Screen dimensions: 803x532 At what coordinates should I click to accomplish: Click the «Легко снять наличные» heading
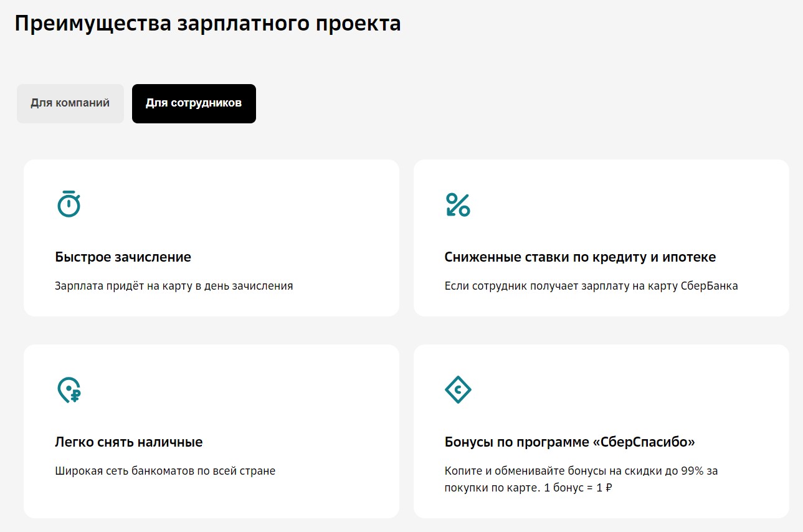[128, 441]
